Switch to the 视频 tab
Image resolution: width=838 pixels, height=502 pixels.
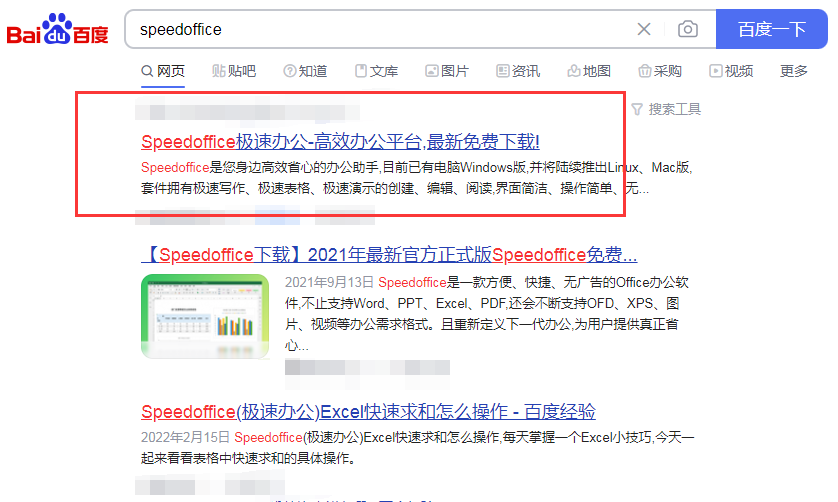(731, 71)
